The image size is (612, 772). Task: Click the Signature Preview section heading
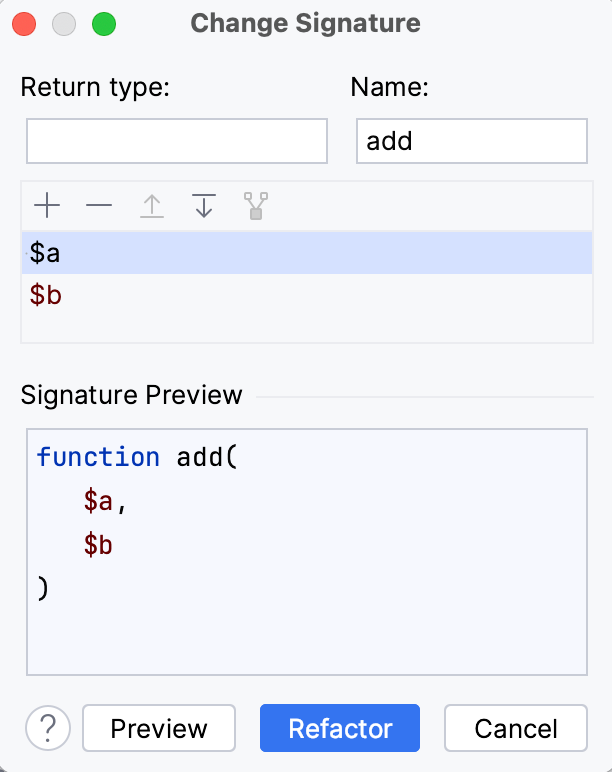[x=131, y=394]
